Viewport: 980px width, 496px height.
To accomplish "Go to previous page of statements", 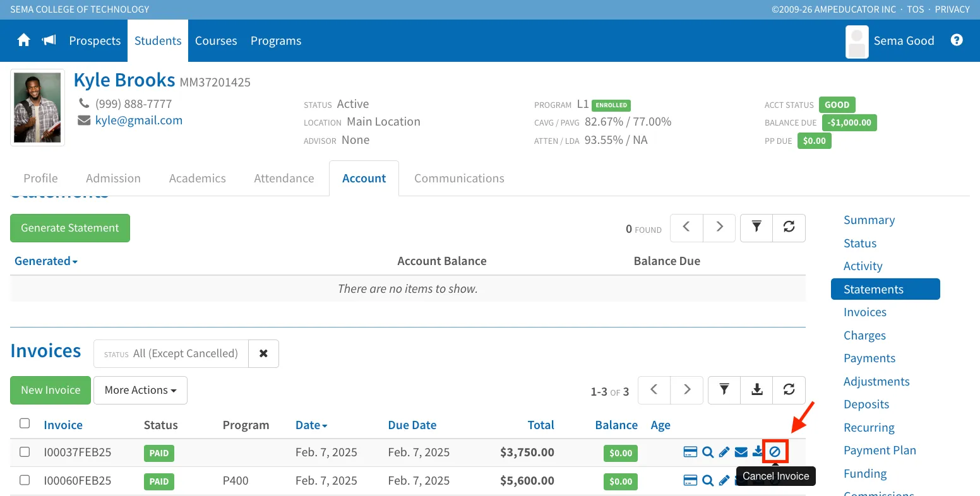I will pos(686,228).
